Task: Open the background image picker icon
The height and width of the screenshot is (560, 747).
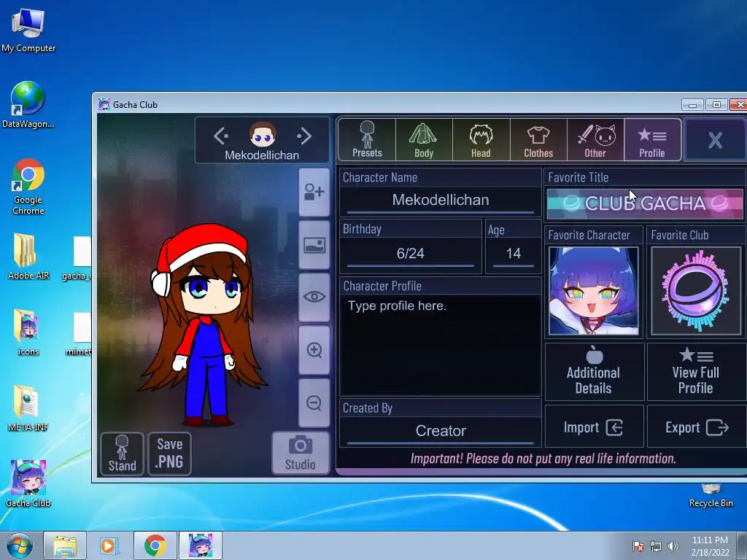Action: point(314,245)
